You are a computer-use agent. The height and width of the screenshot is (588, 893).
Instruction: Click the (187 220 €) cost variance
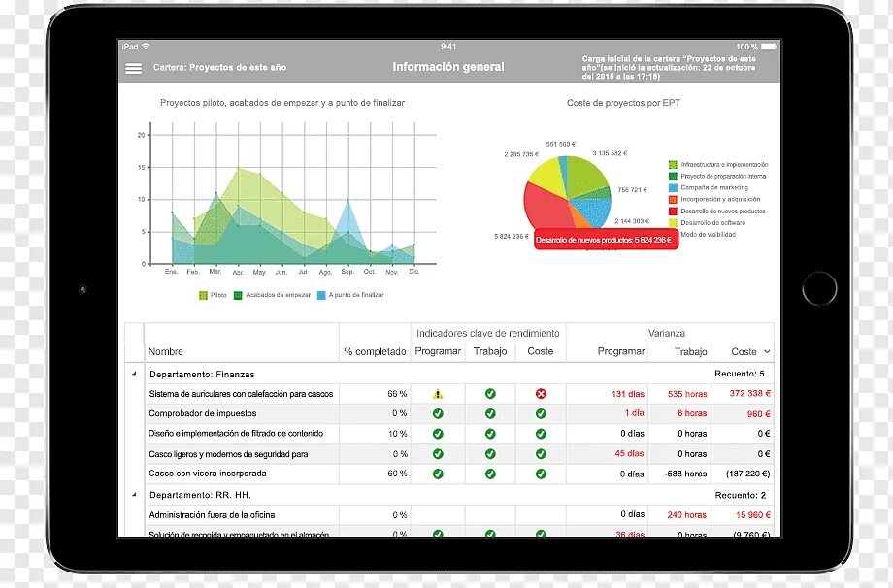(x=747, y=474)
